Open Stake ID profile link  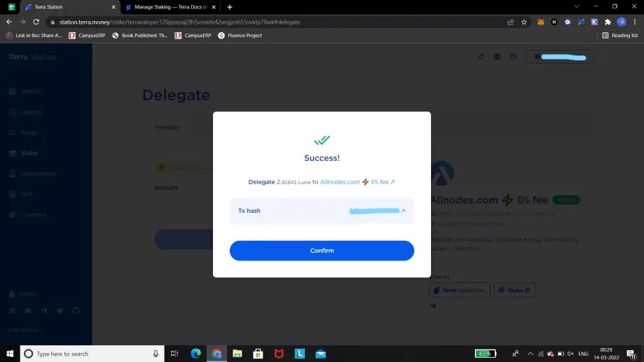514,290
